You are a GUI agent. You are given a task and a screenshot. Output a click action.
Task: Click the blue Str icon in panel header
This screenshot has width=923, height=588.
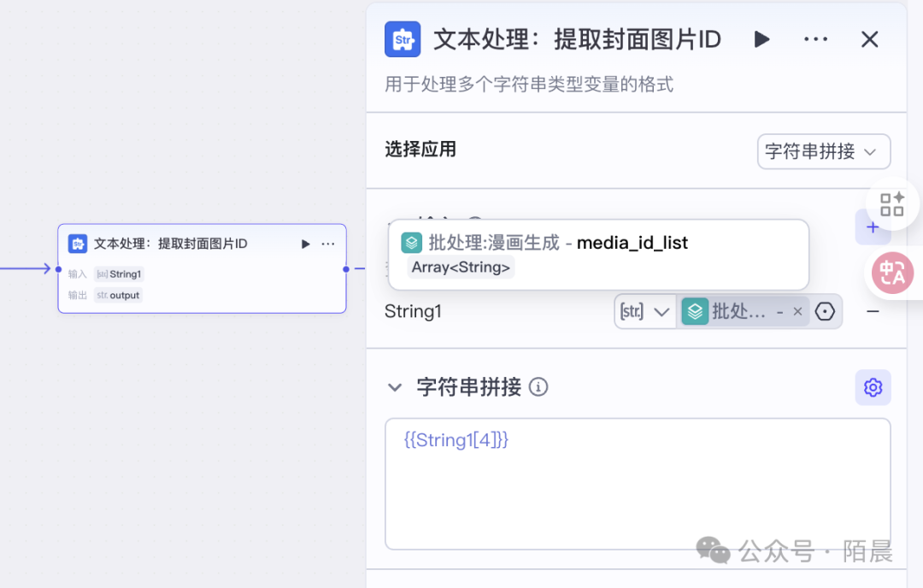[403, 39]
